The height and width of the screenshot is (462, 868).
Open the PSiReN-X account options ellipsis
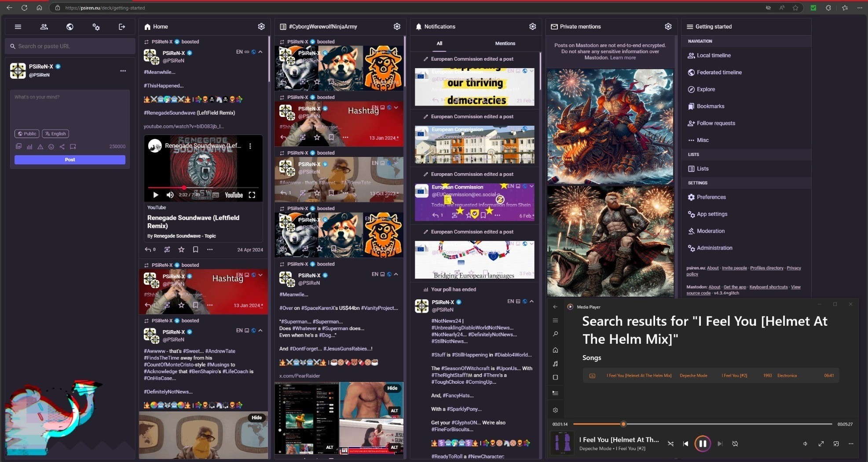point(123,71)
